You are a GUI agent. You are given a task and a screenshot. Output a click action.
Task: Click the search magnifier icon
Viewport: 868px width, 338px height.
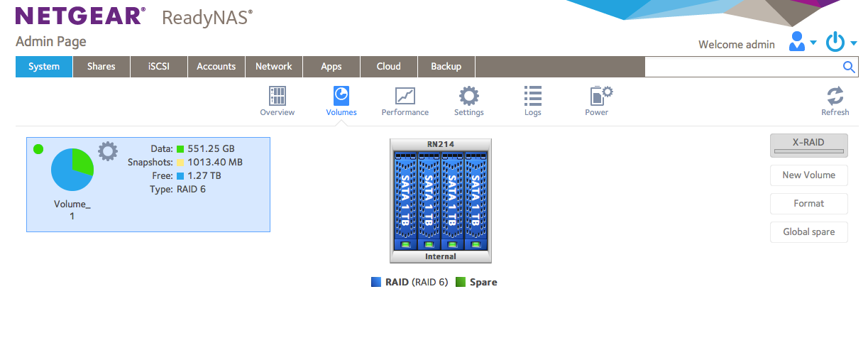pos(849,67)
